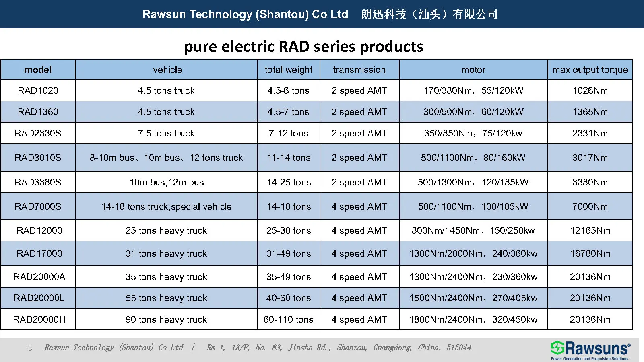Select the RAD1020 model cell
The height and width of the screenshot is (362, 644).
pos(38,90)
